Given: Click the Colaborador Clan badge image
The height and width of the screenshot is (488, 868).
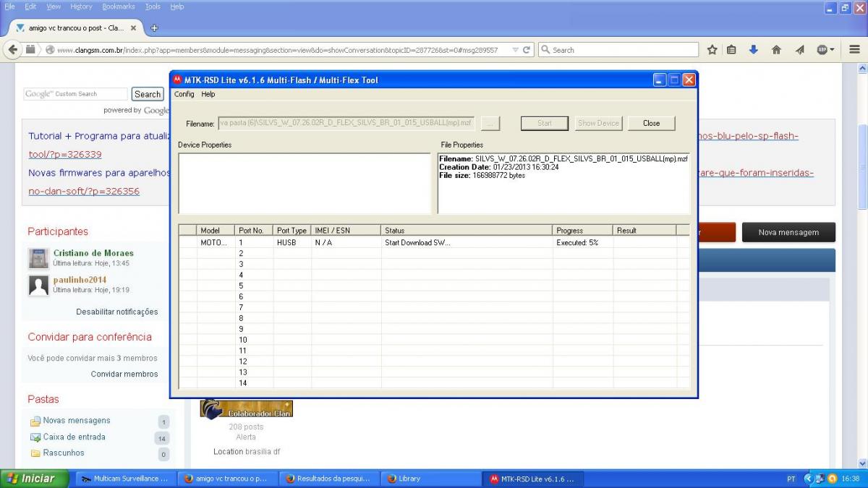Looking at the screenshot, I should [247, 409].
